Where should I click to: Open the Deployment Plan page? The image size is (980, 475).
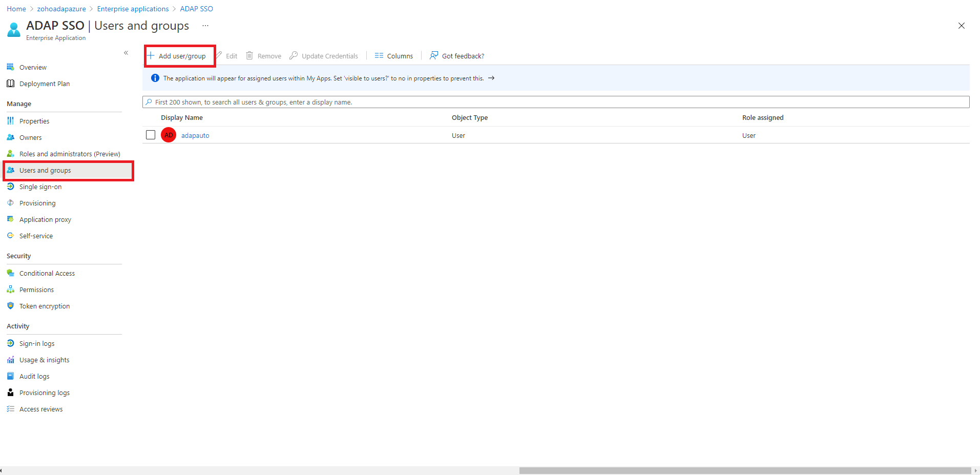[45, 84]
